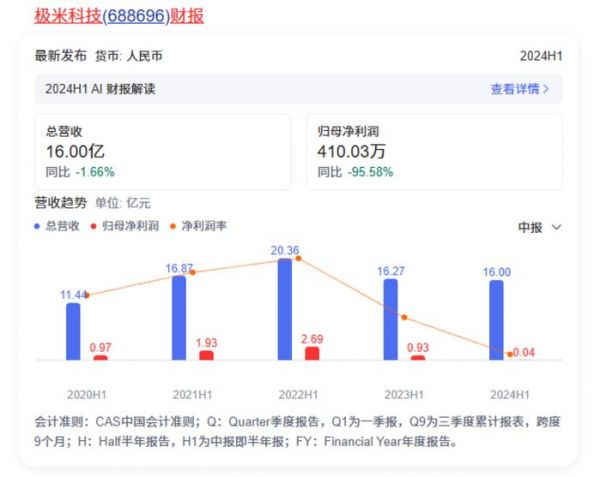This screenshot has width=600, height=477.
Task: Click the 2022H1 red profit bar 2.69
Action: click(x=312, y=353)
